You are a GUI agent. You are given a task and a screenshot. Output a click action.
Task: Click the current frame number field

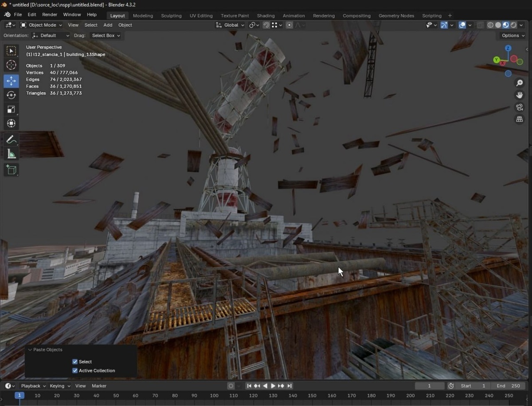click(x=429, y=386)
